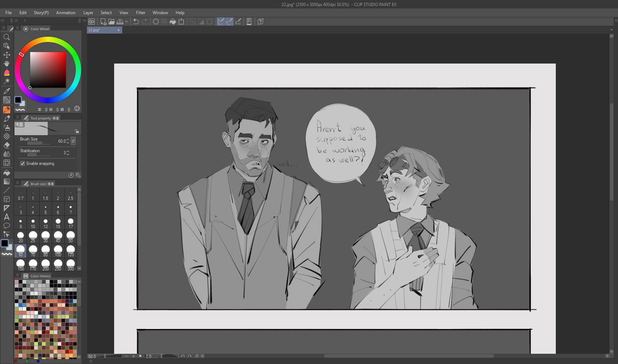
Task: Toggle the Enable snapping checkbox
Action: (x=23, y=163)
